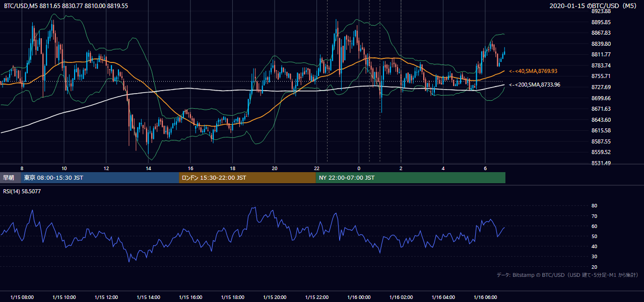Click the 1/15 16:00 date axis label

(x=190, y=297)
